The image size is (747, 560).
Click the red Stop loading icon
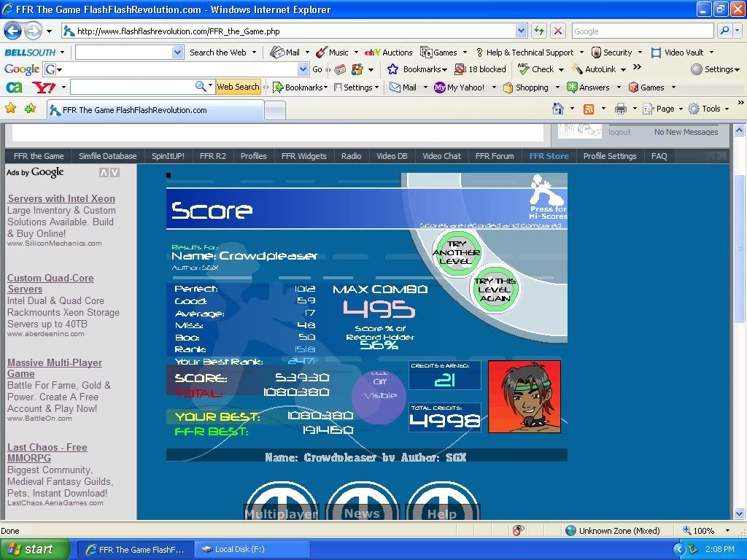pos(557,31)
